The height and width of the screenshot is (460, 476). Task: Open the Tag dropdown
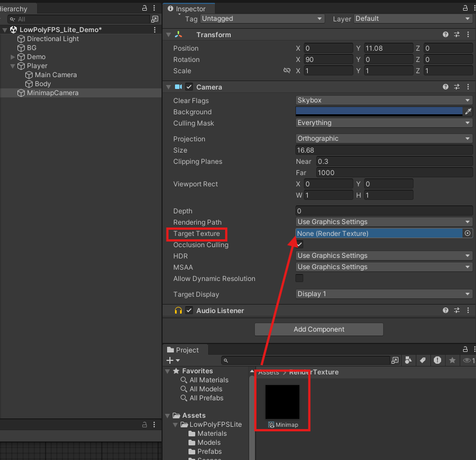pyautogui.click(x=262, y=19)
